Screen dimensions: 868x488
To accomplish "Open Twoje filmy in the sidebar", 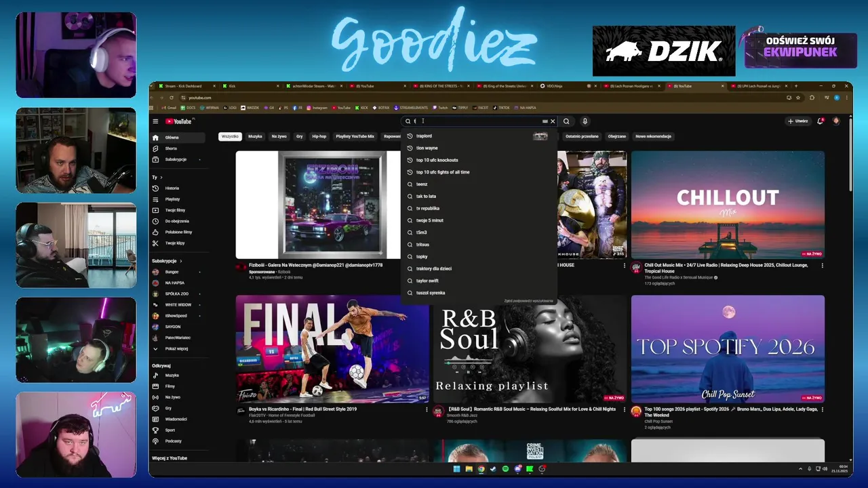I will (178, 210).
